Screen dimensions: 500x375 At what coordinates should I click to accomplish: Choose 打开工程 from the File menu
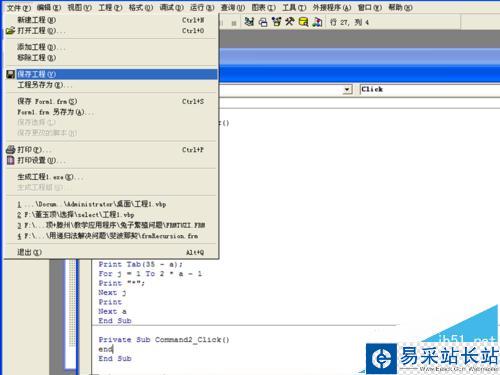click(111, 31)
